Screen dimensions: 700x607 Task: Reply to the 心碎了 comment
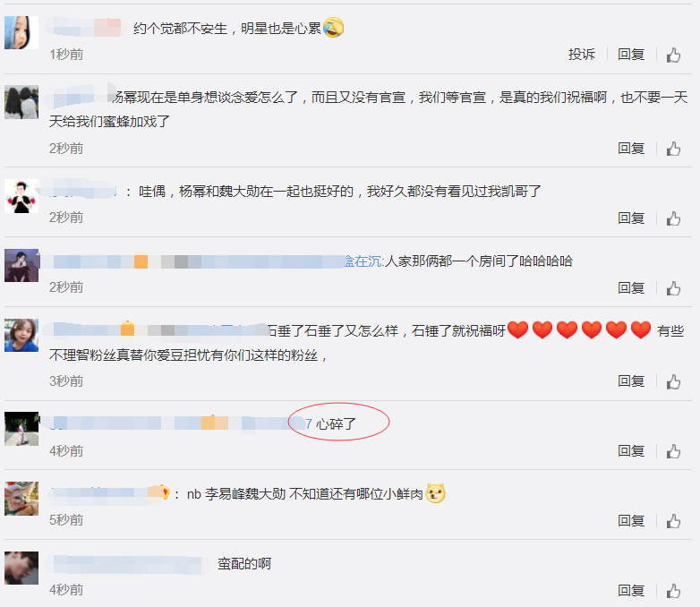pos(631,451)
